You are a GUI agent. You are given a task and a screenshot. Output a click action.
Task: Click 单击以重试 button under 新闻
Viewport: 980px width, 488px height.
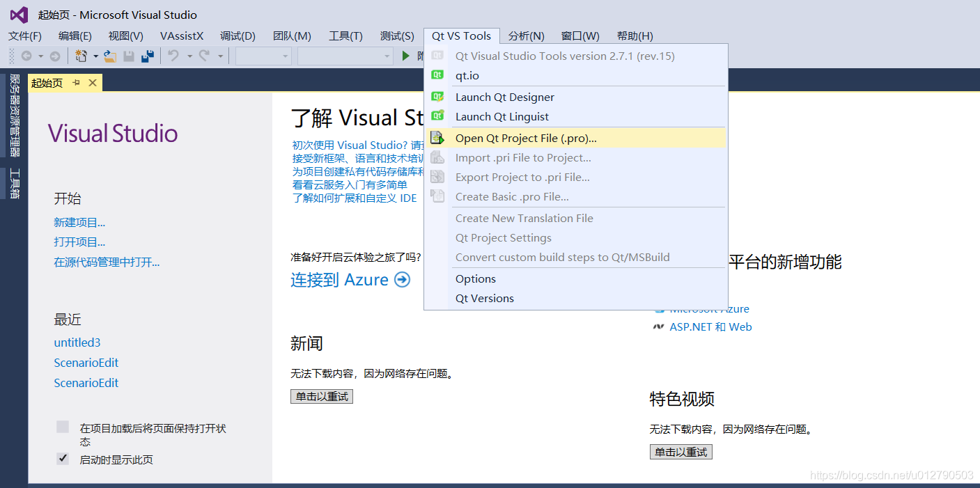[322, 396]
